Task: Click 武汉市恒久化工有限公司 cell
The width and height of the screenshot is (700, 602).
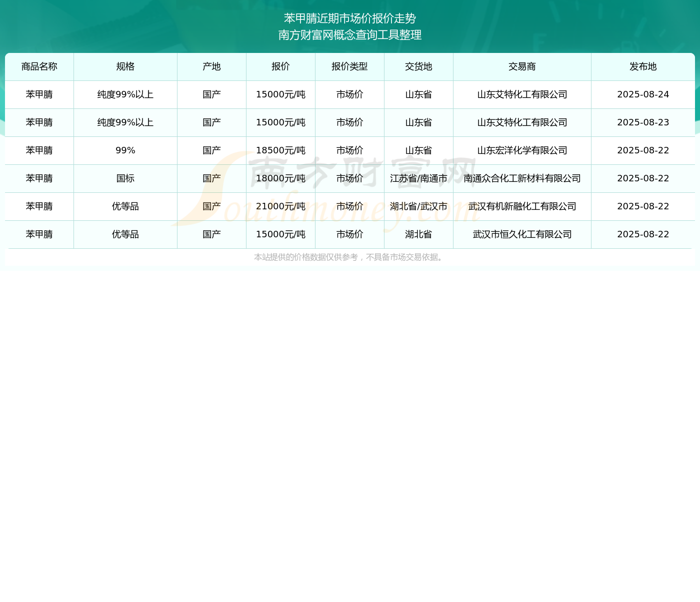Action: (522, 234)
